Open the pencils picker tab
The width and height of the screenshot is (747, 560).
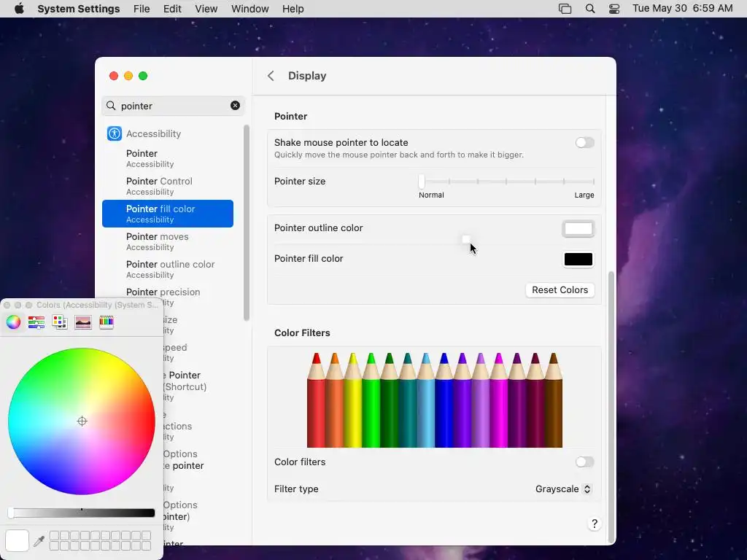pyautogui.click(x=107, y=322)
